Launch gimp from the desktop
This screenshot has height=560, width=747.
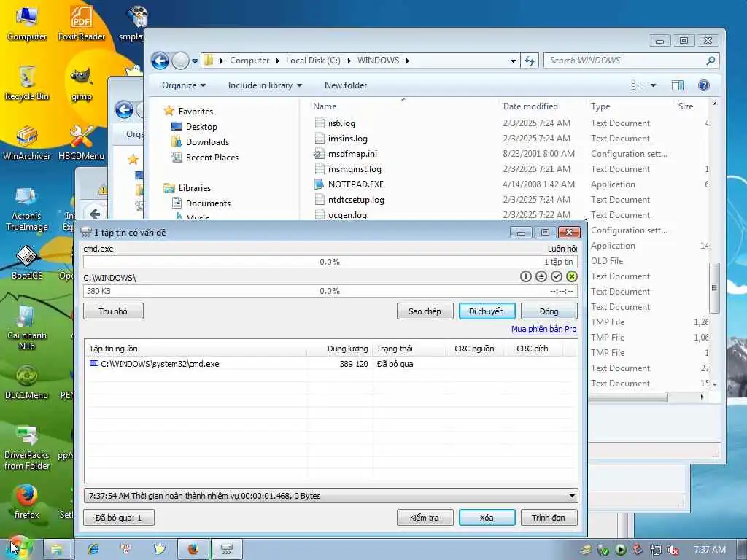coord(82,83)
